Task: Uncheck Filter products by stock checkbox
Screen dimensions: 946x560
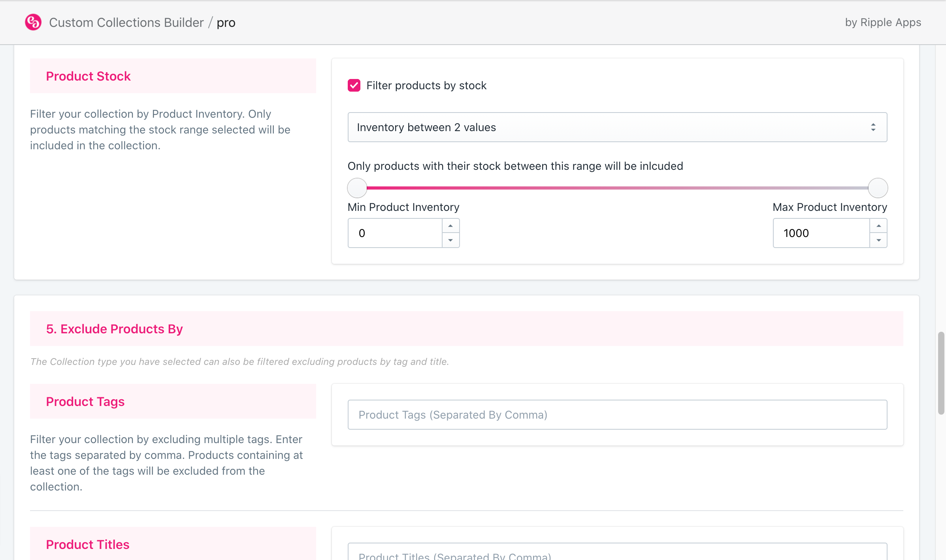Action: click(x=354, y=85)
